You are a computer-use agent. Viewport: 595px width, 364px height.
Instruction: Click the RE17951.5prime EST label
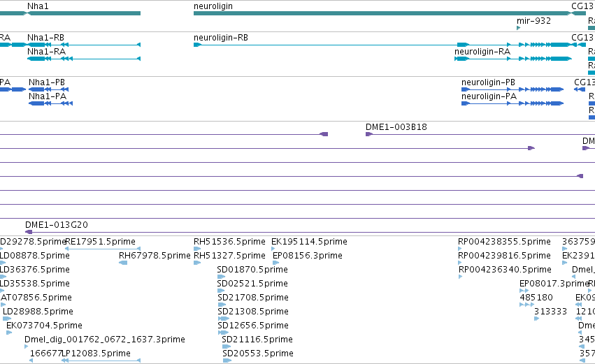(101, 242)
